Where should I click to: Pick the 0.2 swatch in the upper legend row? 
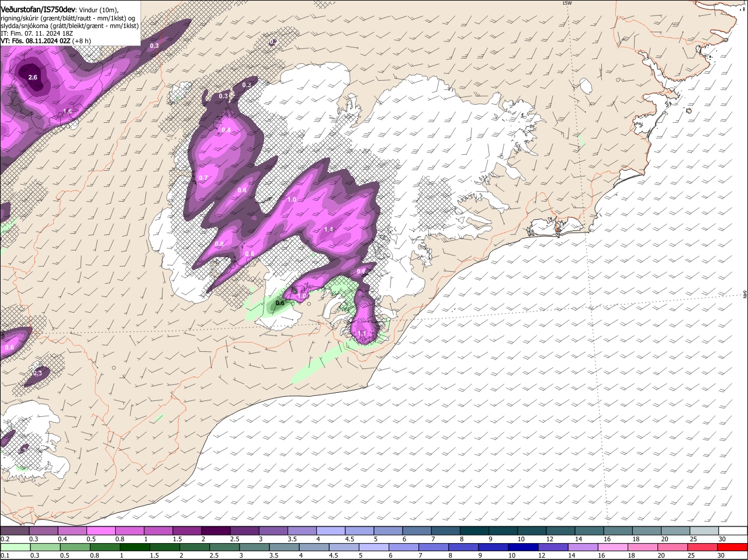[x=15, y=530]
